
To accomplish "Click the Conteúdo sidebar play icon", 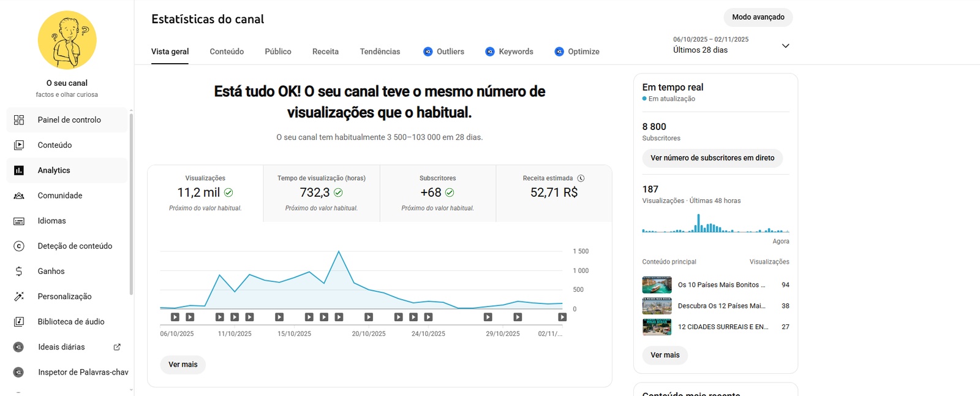I will click(19, 145).
